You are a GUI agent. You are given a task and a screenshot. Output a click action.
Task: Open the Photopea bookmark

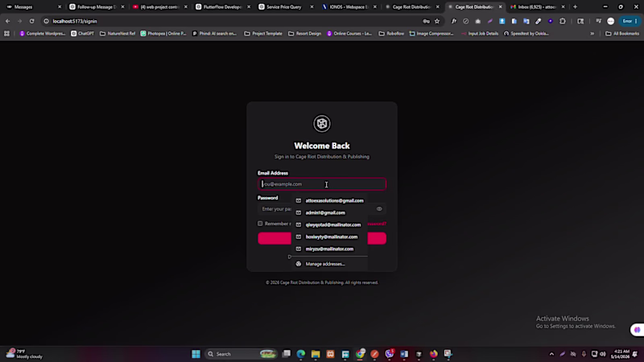pos(163,34)
